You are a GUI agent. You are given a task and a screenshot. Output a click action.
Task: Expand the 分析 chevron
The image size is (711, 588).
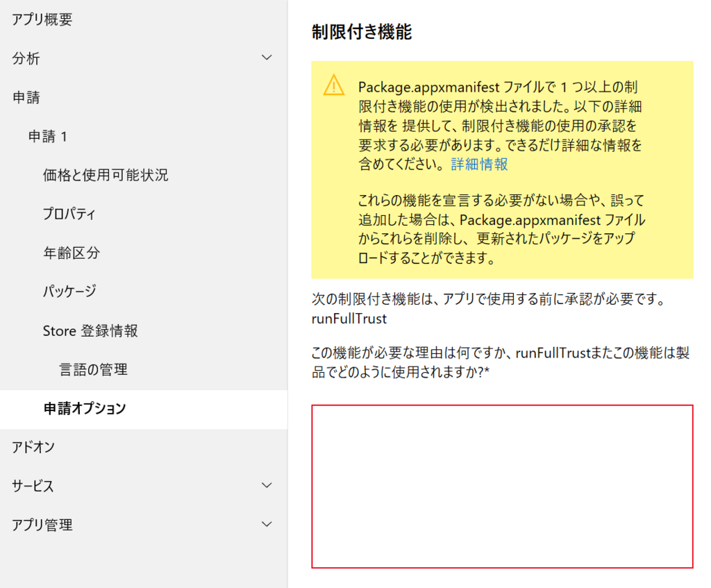(x=267, y=58)
